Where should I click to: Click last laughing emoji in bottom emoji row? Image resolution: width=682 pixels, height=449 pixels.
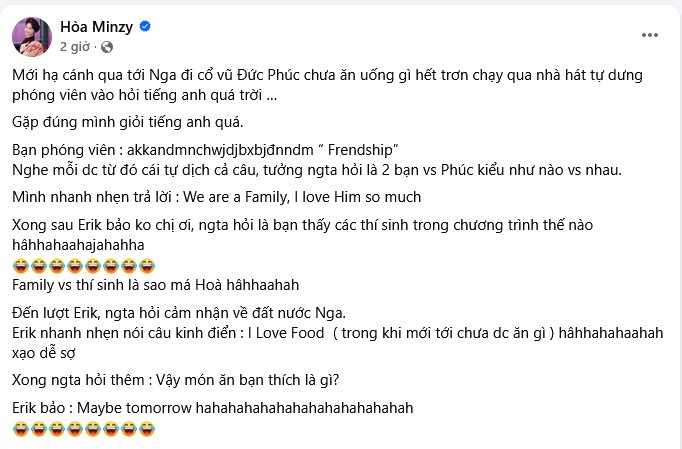coord(148,429)
